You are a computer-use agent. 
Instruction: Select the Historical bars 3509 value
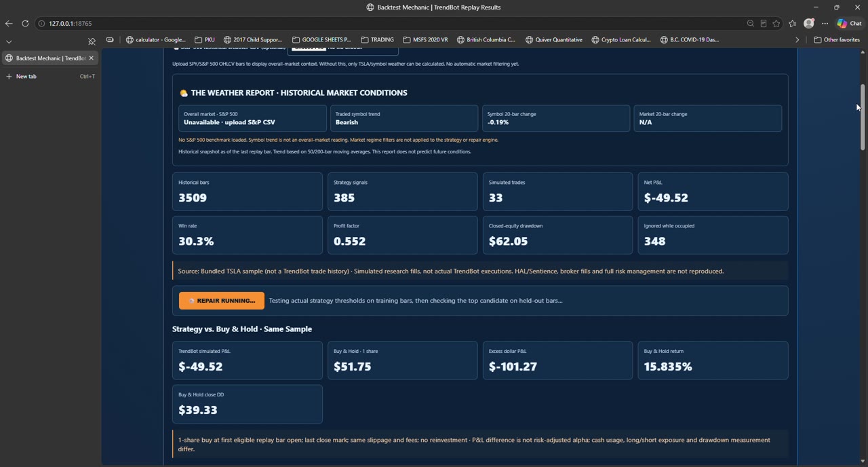point(193,198)
